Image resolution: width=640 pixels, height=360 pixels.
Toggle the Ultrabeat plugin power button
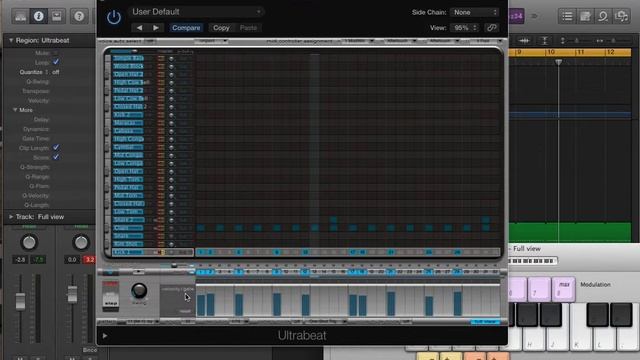tap(113, 17)
